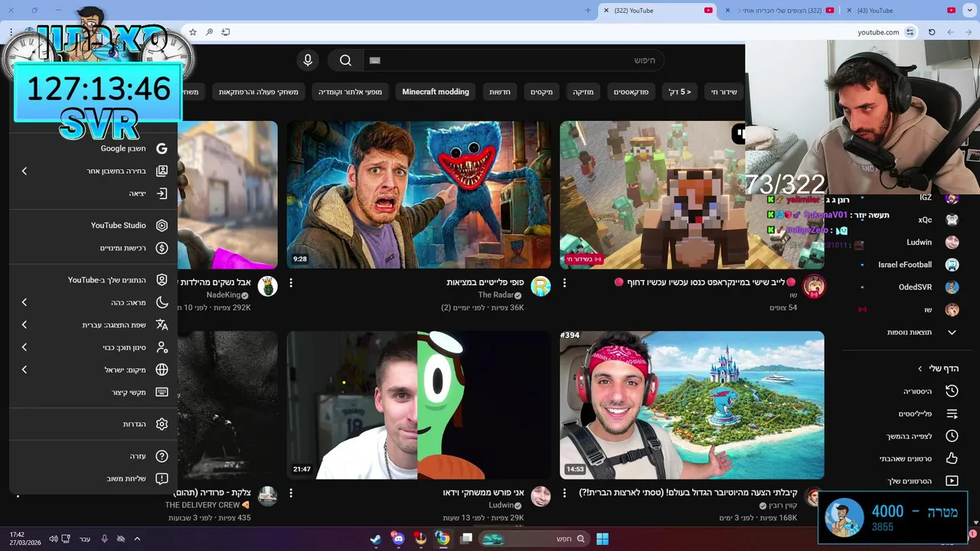Click the taskbar volume icon
980x551 pixels.
pos(54,539)
